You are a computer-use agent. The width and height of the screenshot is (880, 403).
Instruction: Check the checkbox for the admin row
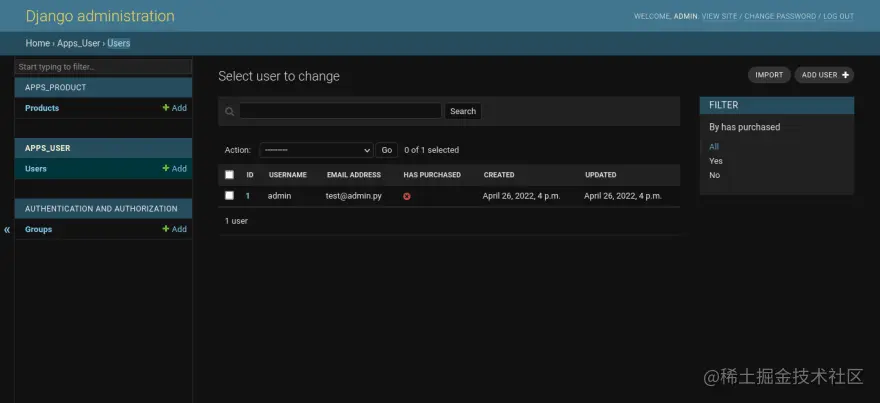click(229, 195)
